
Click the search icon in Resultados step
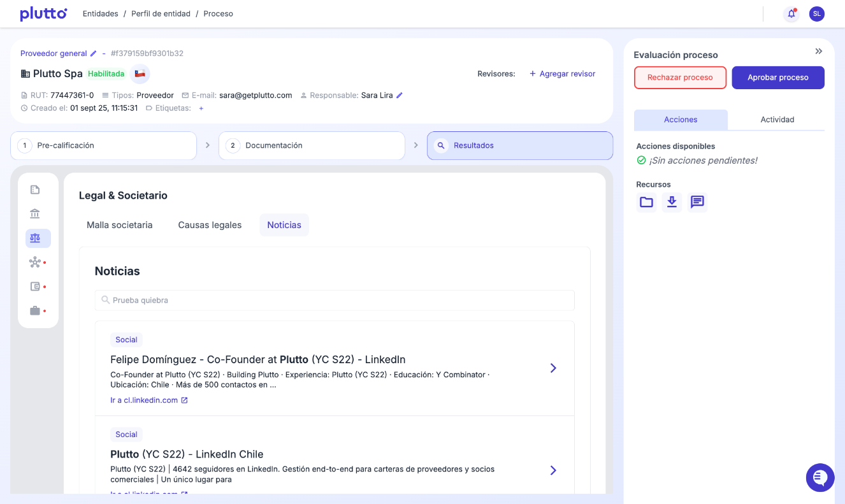[441, 145]
